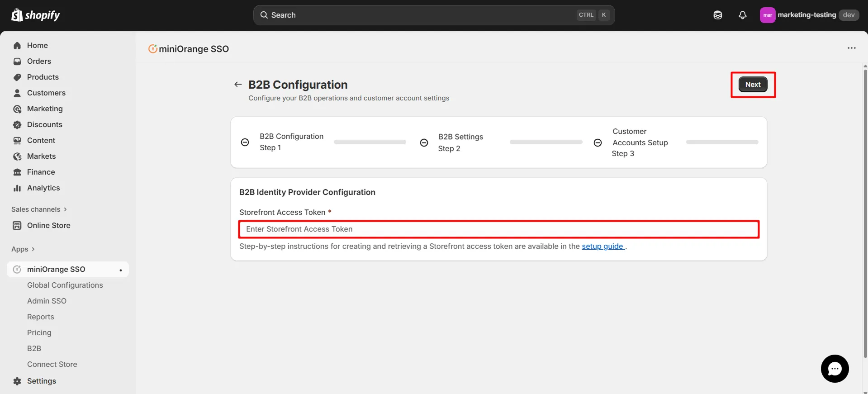Click the Customers person icon
The height and width of the screenshot is (394, 868).
tap(17, 93)
